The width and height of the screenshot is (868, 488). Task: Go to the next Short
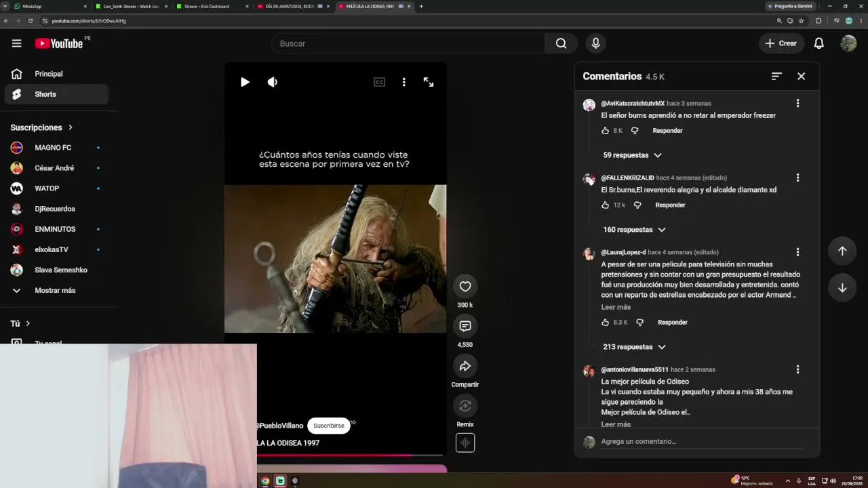pos(842,287)
